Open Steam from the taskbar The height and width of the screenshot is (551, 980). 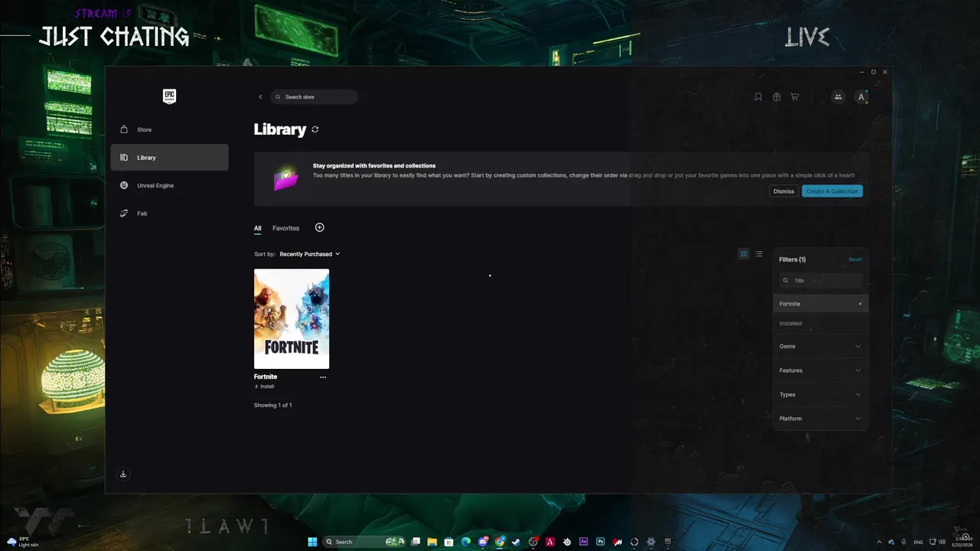coord(516,542)
